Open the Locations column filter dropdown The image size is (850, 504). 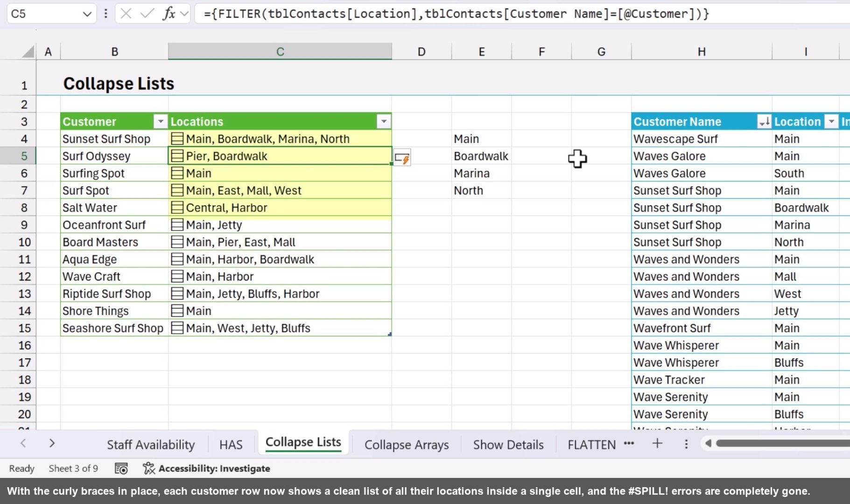(x=384, y=122)
